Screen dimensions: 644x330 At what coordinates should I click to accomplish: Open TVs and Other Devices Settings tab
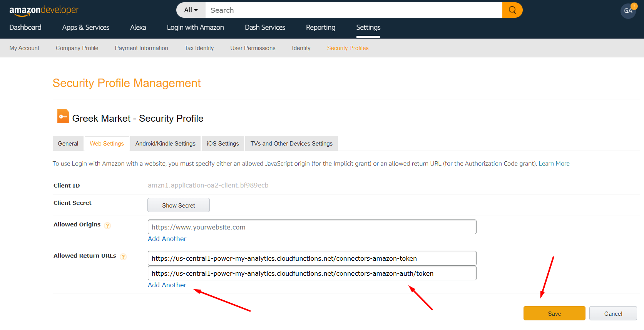[x=291, y=144]
